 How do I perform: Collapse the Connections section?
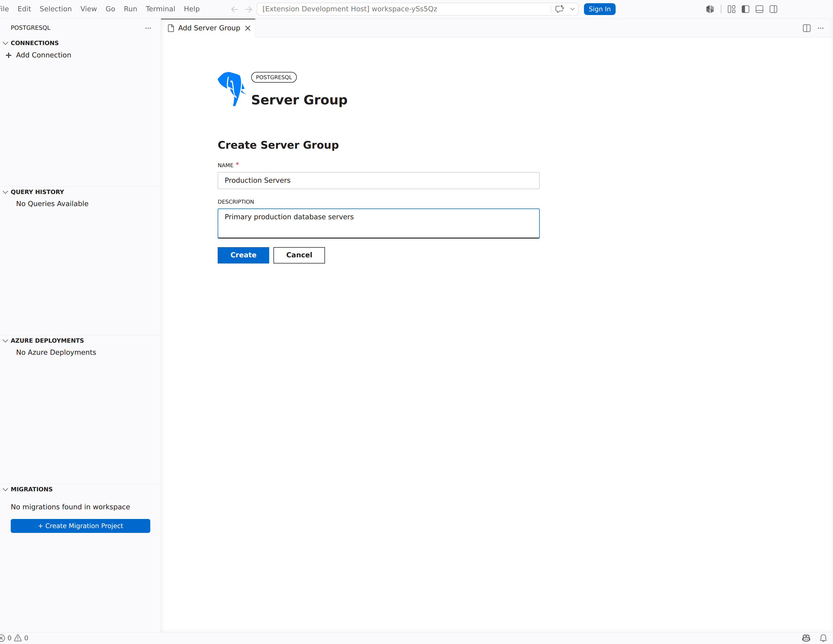click(x=5, y=43)
